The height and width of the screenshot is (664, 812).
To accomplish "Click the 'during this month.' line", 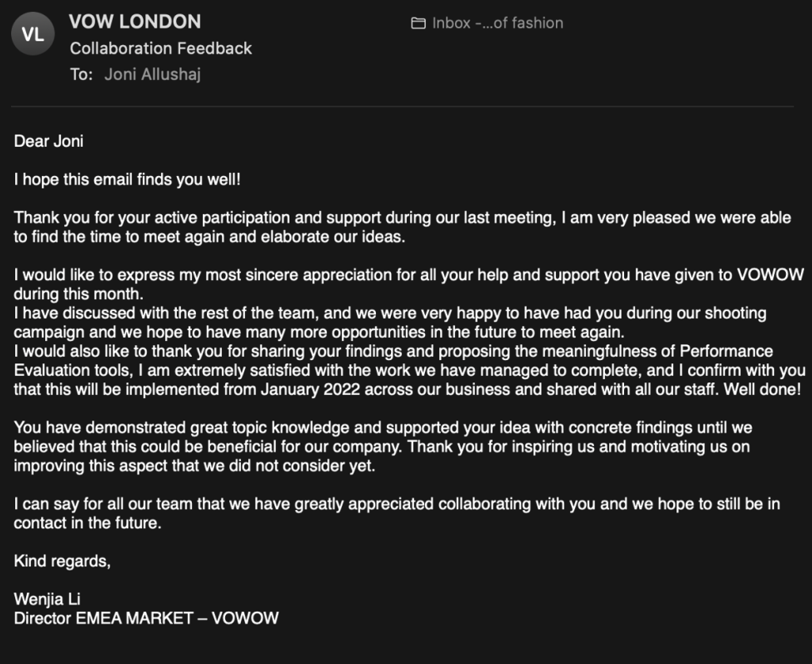I will 79,294.
